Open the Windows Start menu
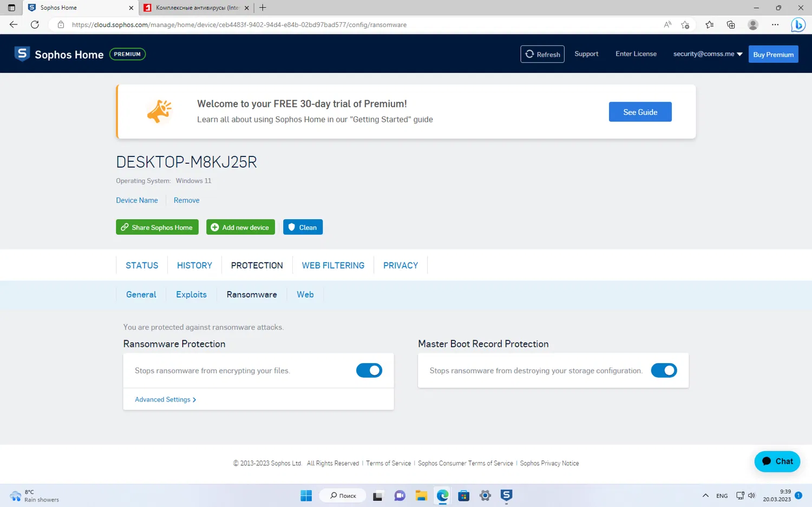 (306, 496)
